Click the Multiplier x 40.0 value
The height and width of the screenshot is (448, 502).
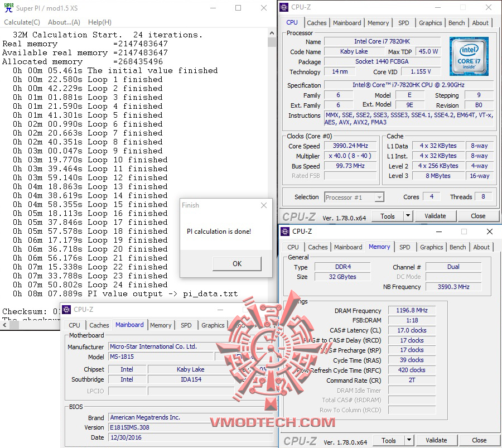[350, 156]
